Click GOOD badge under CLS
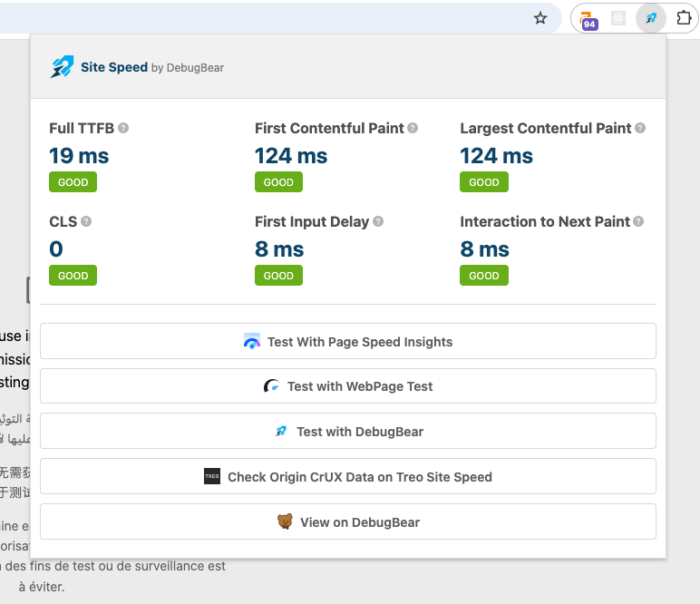This screenshot has width=700, height=604. [73, 276]
